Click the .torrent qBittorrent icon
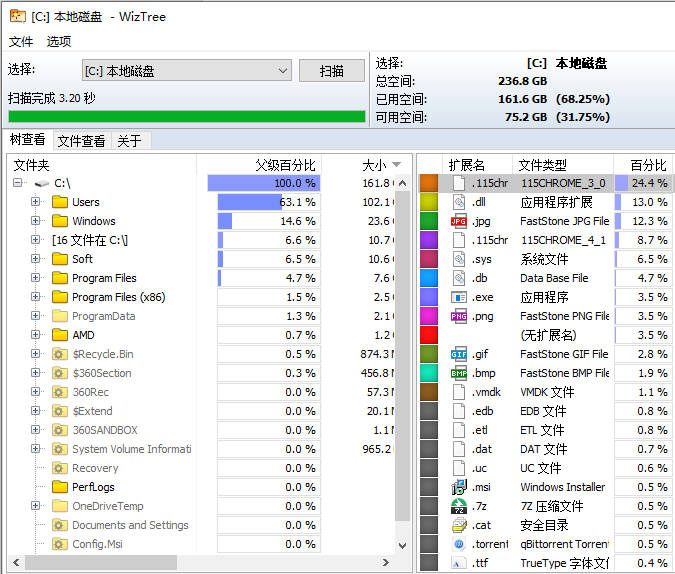The image size is (675, 574). coord(459,544)
